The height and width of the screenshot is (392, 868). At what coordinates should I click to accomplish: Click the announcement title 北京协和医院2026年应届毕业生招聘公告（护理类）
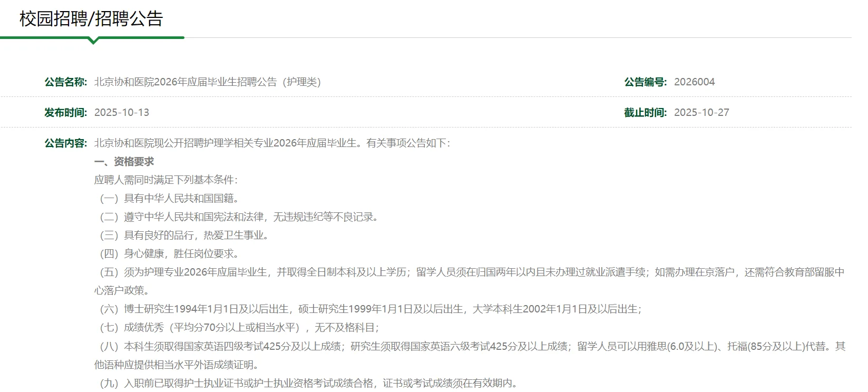[208, 82]
